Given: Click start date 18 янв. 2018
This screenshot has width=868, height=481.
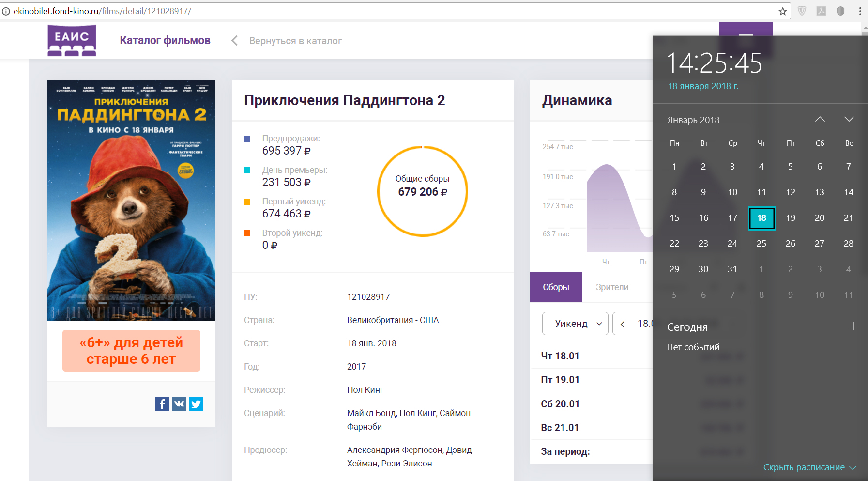Looking at the screenshot, I should [371, 343].
